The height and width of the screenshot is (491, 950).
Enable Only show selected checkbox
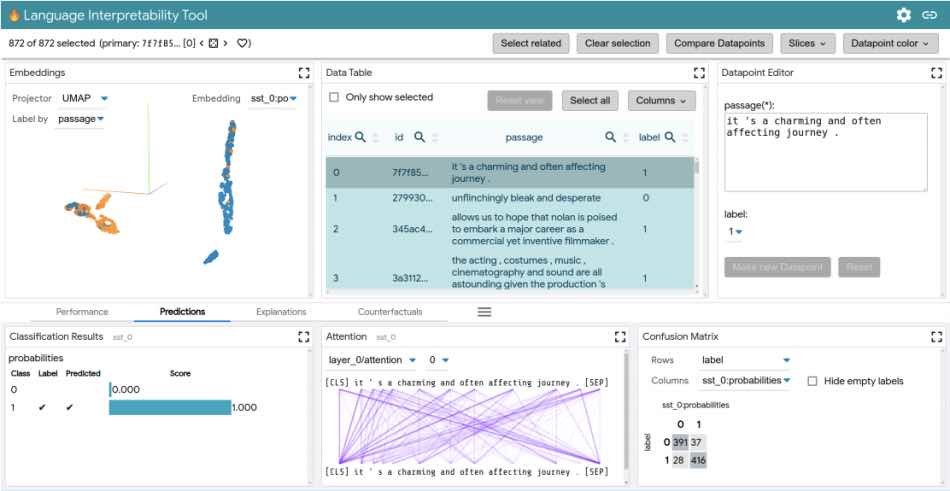335,98
